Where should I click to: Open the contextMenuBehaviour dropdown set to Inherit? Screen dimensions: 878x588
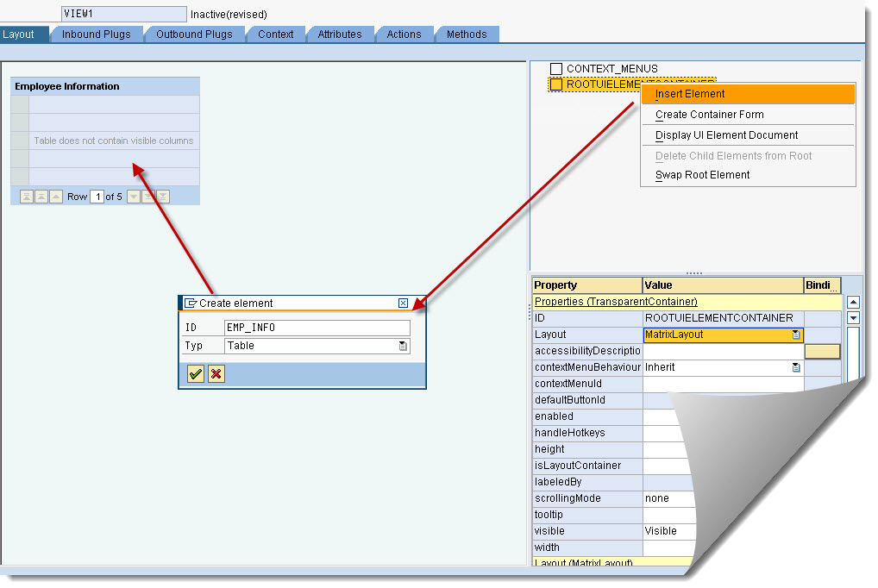pos(796,366)
